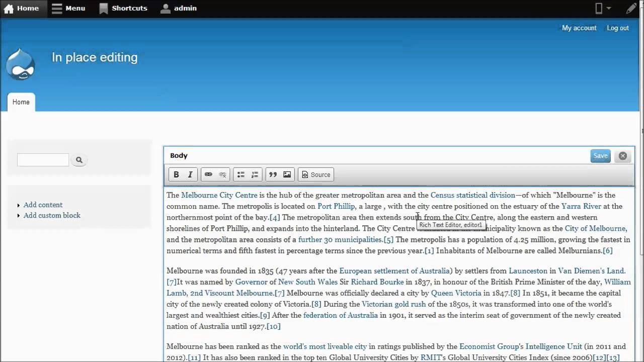The image size is (644, 362).
Task: Open the admin user menu
Action: click(x=179, y=9)
